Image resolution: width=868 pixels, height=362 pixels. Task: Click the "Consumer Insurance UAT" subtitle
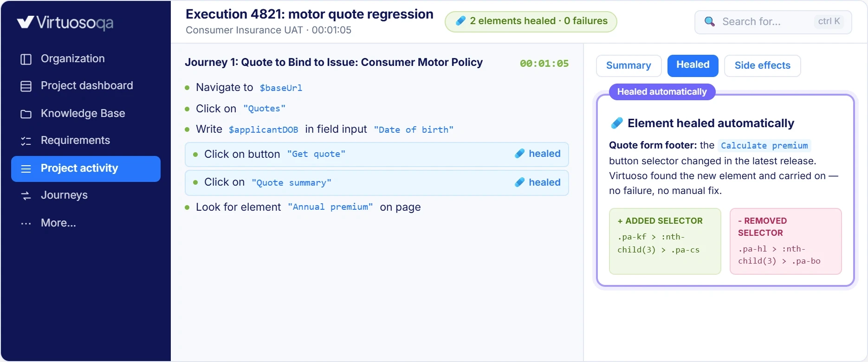pos(244,30)
